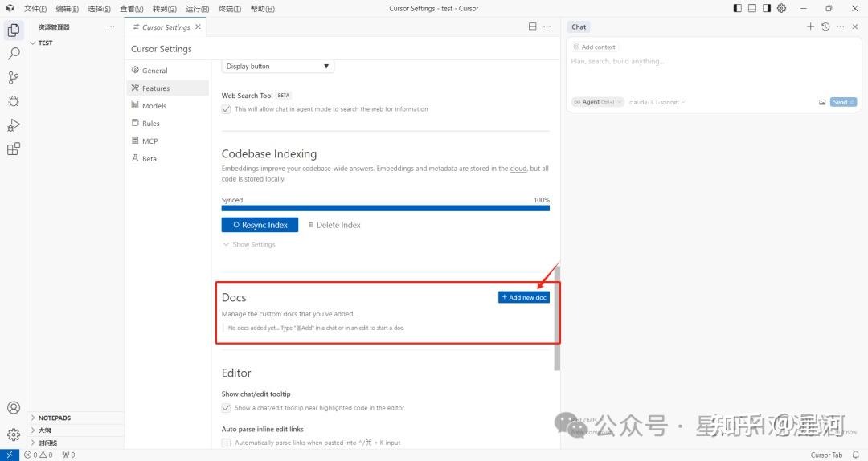Viewport: 868px width, 461px height.
Task: Select the Features settings section
Action: (168, 88)
